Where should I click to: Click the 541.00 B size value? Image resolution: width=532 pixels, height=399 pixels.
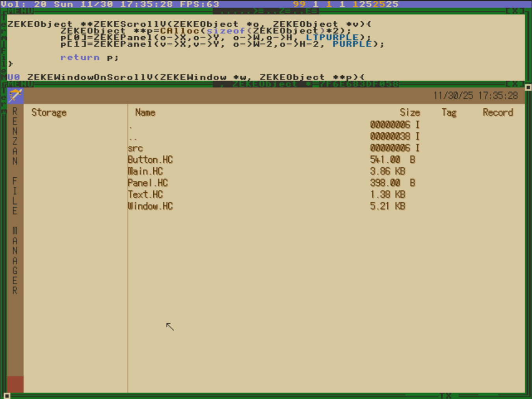tap(392, 160)
